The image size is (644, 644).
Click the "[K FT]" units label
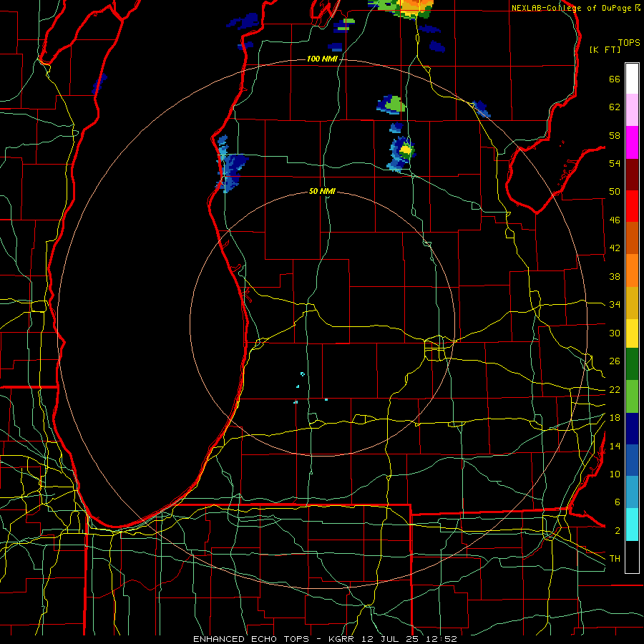(605, 49)
